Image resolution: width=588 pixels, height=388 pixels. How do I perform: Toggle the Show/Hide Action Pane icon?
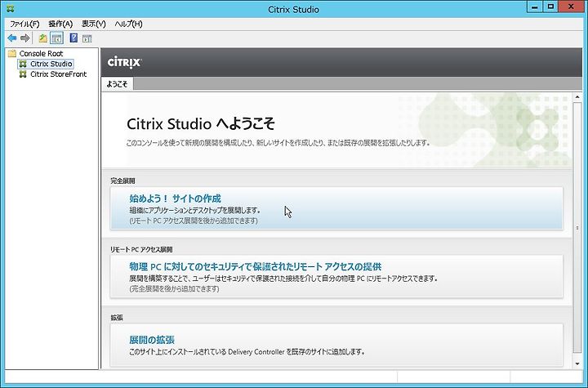point(87,38)
